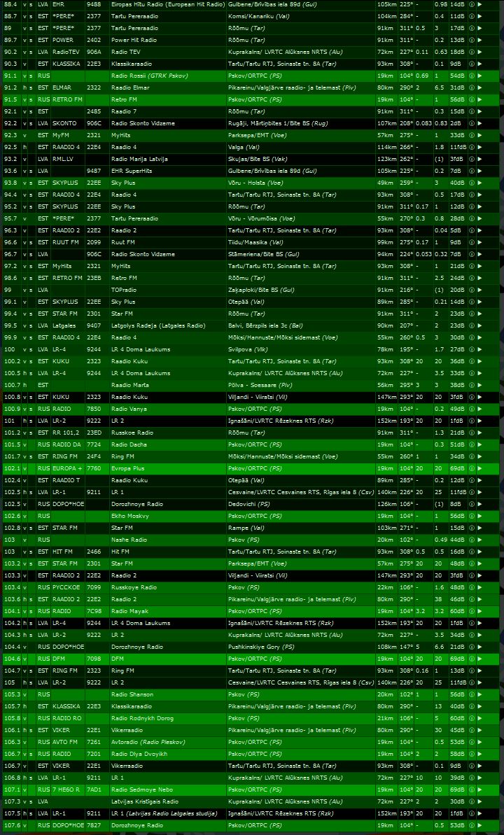
Task: Click Pushkinskiye Gory transmitter on 104.4
Action: point(260,647)
